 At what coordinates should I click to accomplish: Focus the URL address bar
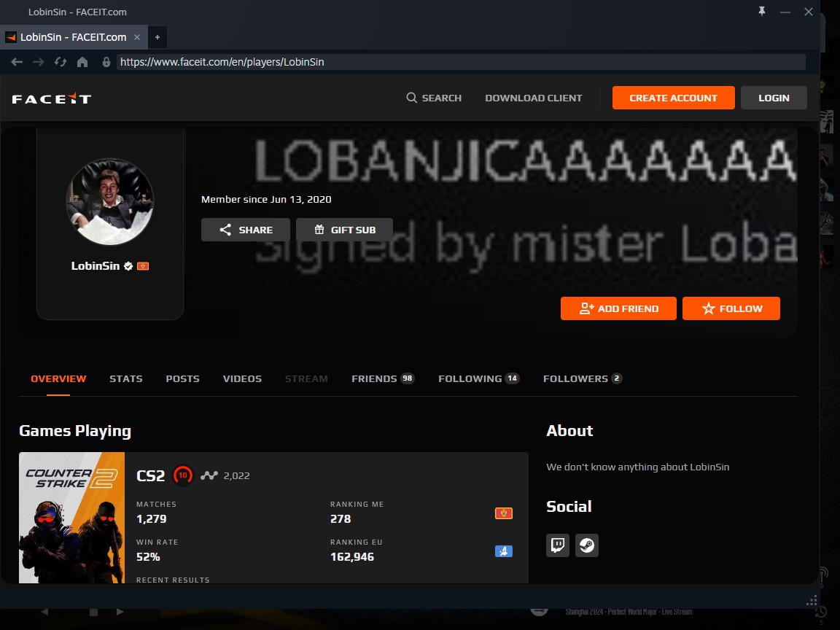pyautogui.click(x=461, y=62)
